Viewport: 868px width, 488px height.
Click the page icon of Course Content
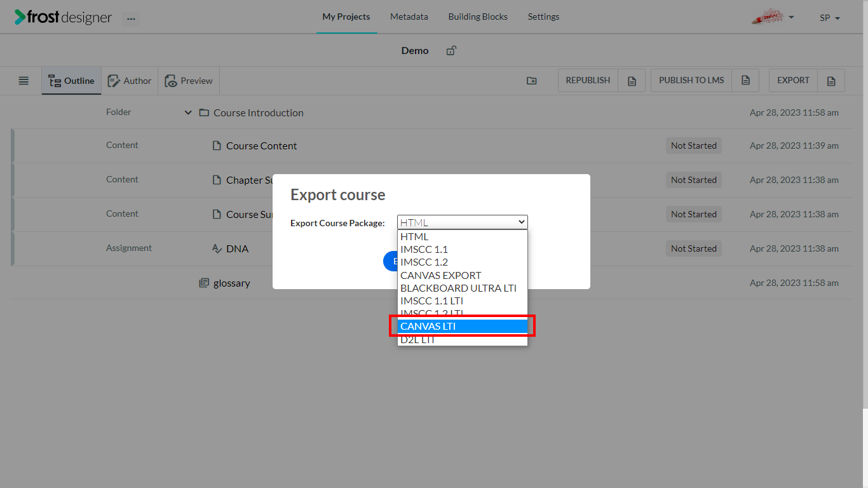coord(217,146)
